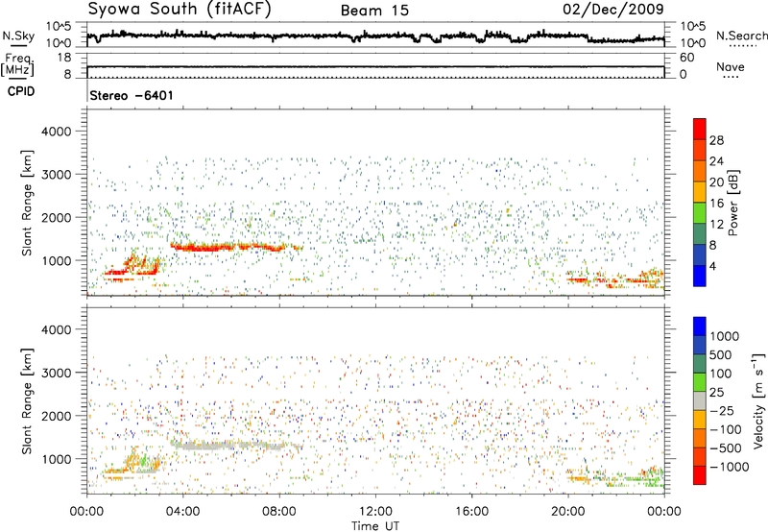Click the '60' Nave axis value
This screenshot has height=532, width=768.
coord(686,58)
